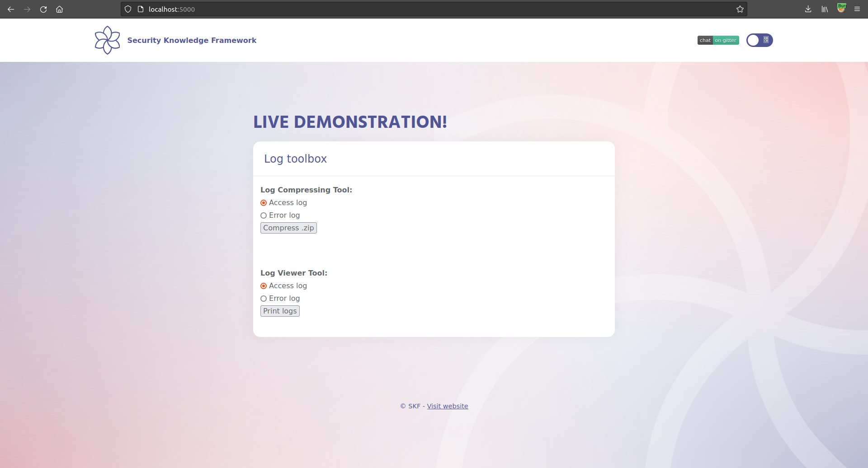Select Error log in Viewer Tool
Screen dimensions: 868x468
click(x=264, y=299)
